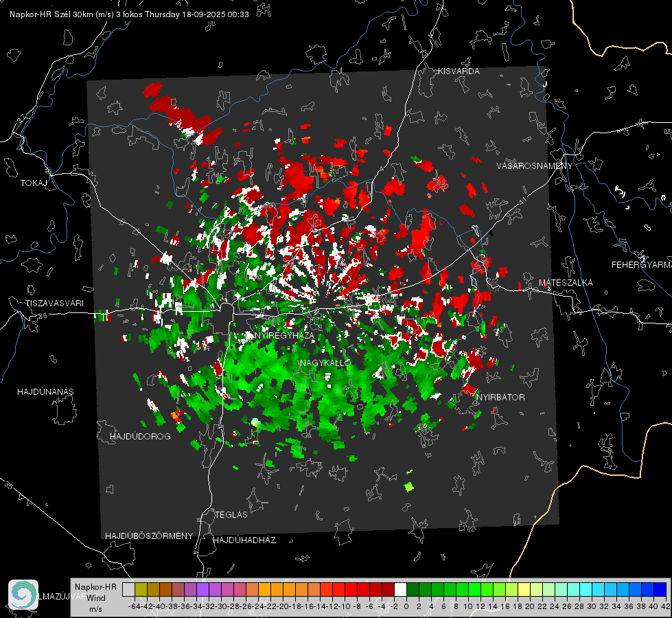Select the FEHÉRGYARMAT city label at the right edge
Viewport: 672px width, 618px height.
(x=641, y=265)
